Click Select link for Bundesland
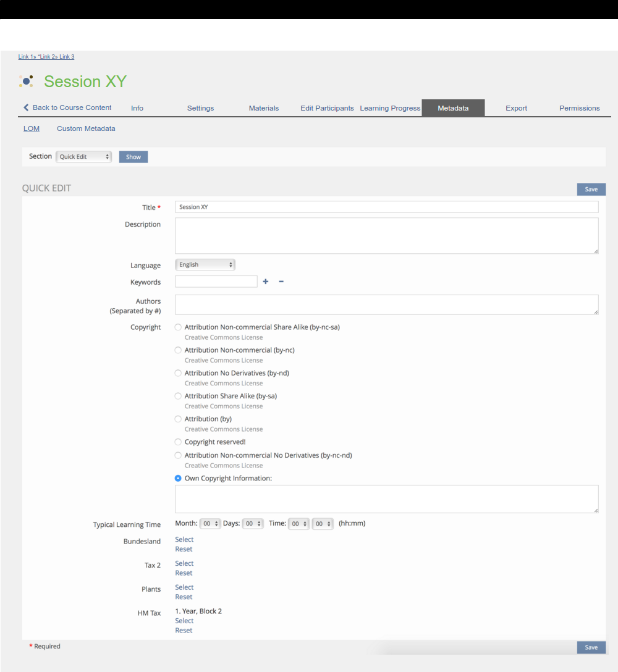This screenshot has height=672, width=618. pos(184,540)
